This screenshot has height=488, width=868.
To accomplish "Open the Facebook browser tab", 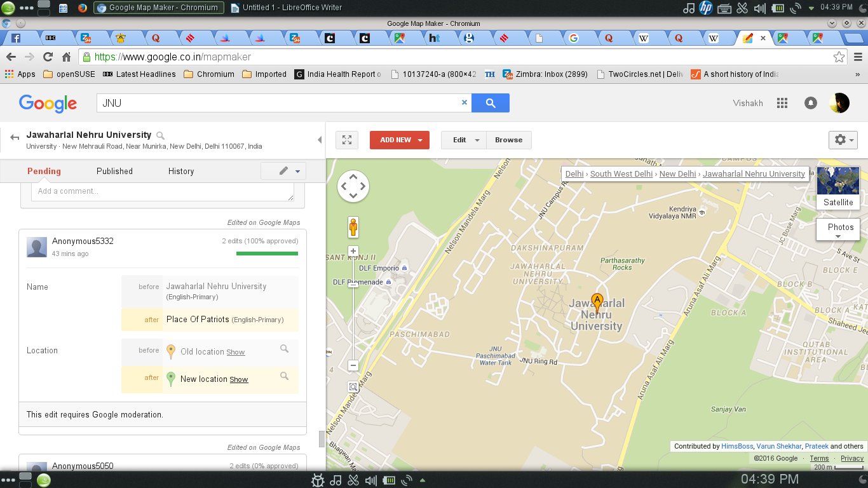I will (17, 38).
